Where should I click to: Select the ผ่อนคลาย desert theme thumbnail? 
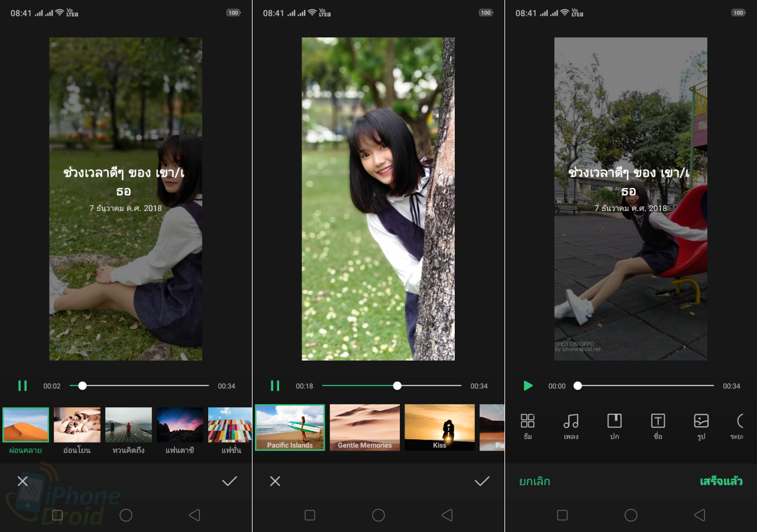(x=25, y=425)
